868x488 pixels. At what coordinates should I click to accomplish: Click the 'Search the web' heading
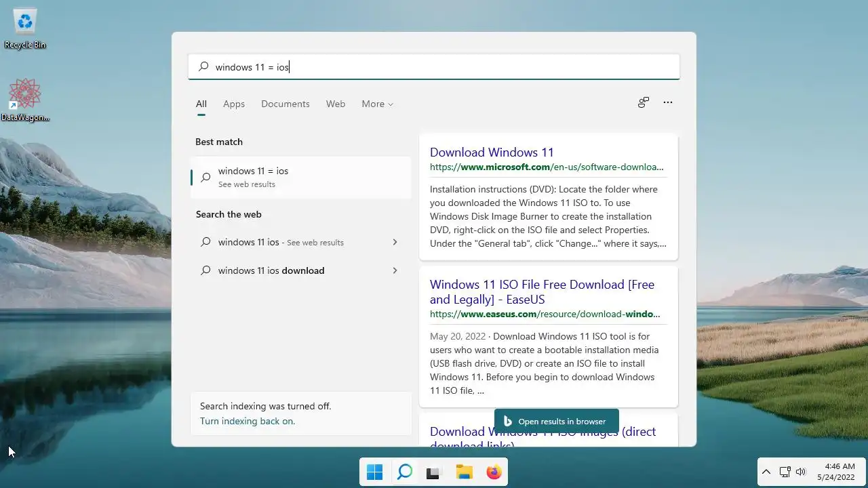[229, 214]
